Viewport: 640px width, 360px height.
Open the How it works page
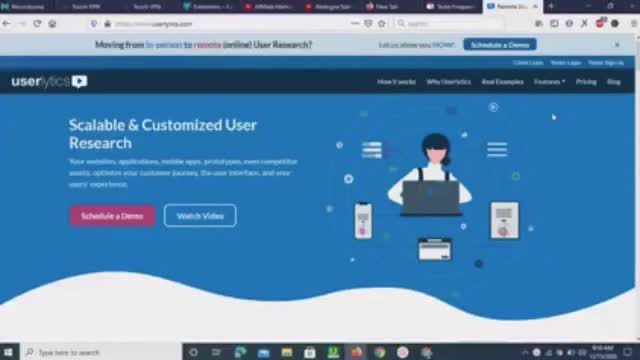tap(396, 82)
